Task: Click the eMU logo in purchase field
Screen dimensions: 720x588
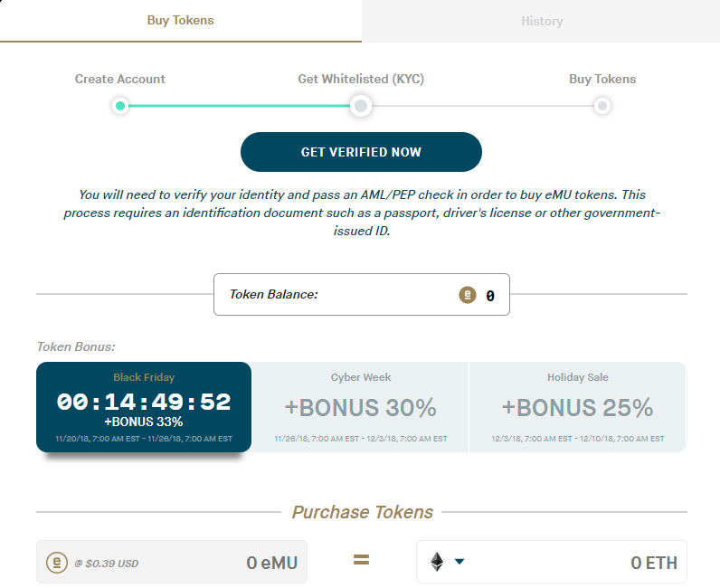Action: (57, 563)
